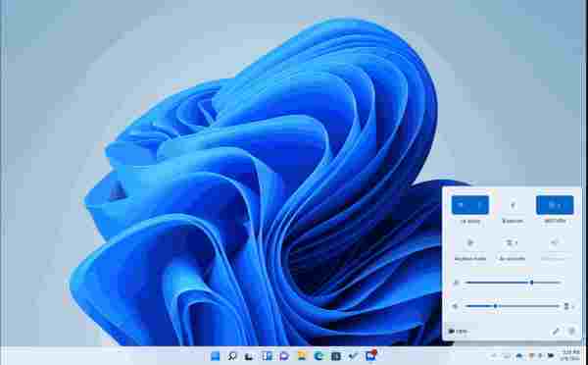Click the OneDrive cloud tray icon
Image resolution: width=588 pixels, height=365 pixels.
tap(519, 356)
